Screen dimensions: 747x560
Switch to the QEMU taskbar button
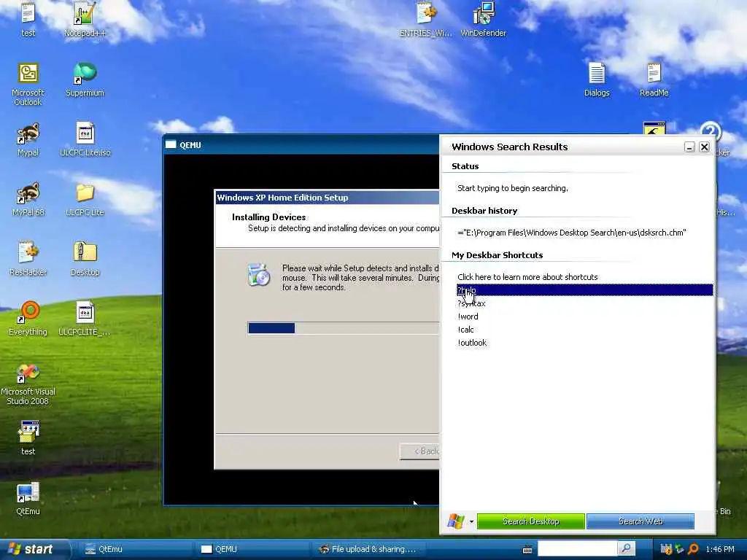252,549
